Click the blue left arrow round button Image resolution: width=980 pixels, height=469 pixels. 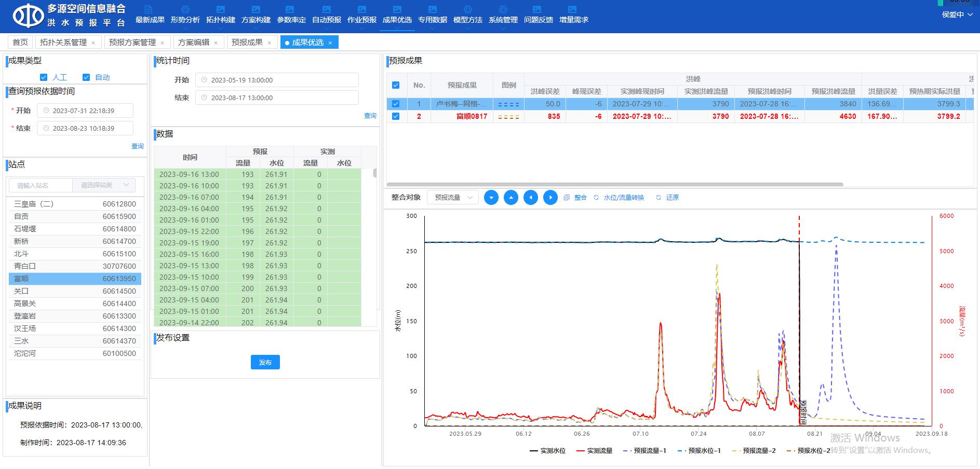tap(531, 198)
